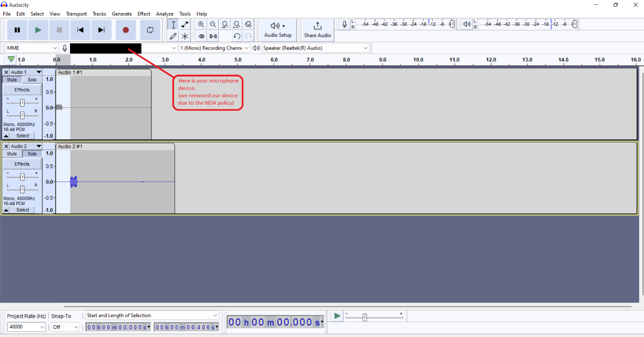This screenshot has width=644, height=337.
Task: Click Select button on Audio 2 track
Action: pyautogui.click(x=22, y=210)
